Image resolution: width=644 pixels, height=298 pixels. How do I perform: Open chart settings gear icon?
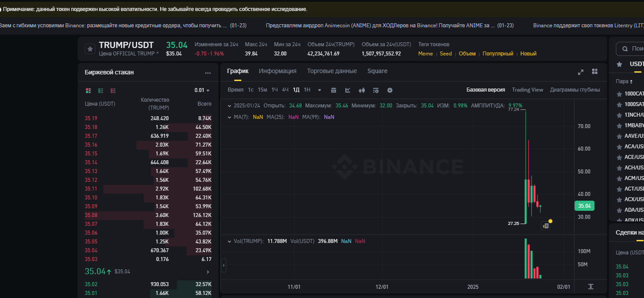point(390,90)
